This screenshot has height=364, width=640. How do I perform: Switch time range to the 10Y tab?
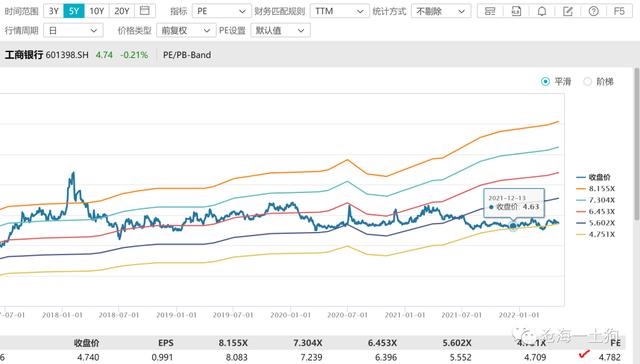click(x=97, y=11)
